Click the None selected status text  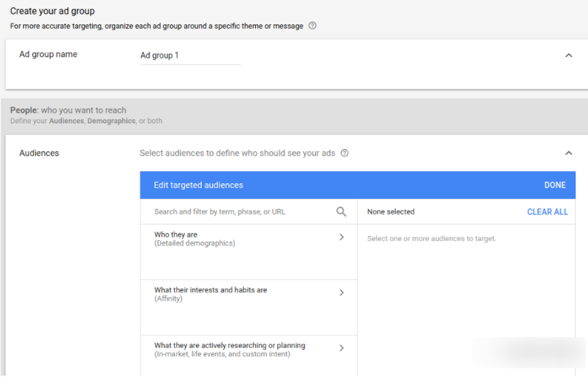pos(391,212)
